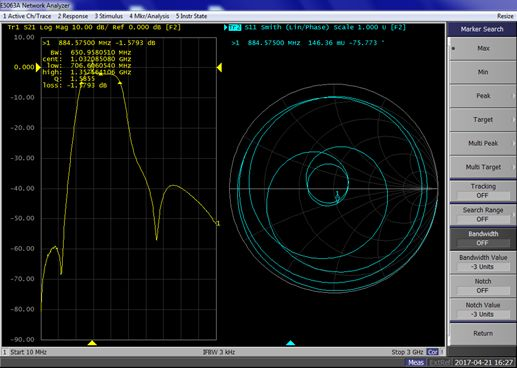The height and width of the screenshot is (368, 517).
Task: Click the Q value readout
Action: pos(74,79)
